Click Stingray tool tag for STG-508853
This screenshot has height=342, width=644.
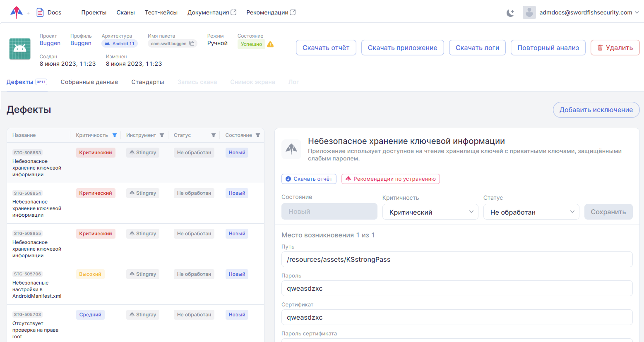pyautogui.click(x=143, y=153)
